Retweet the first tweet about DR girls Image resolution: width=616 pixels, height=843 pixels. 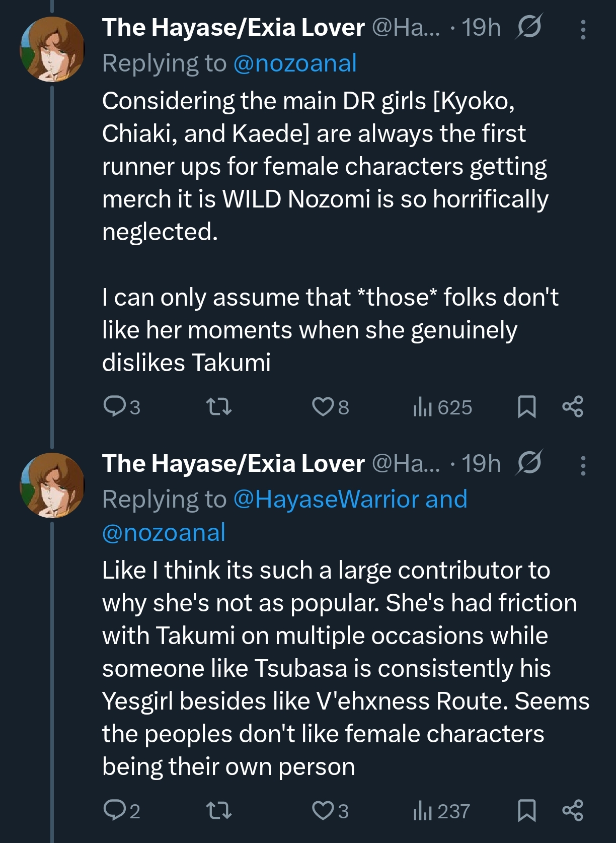(x=219, y=406)
